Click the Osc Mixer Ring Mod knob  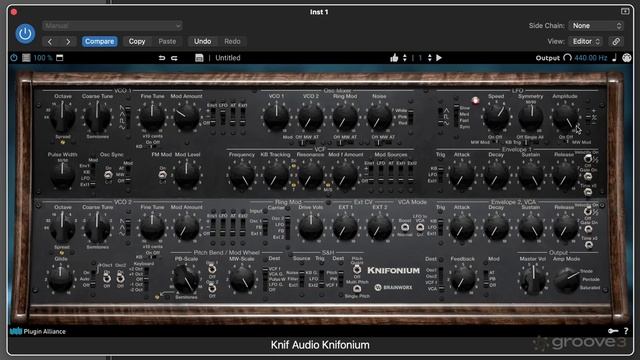coord(345,117)
